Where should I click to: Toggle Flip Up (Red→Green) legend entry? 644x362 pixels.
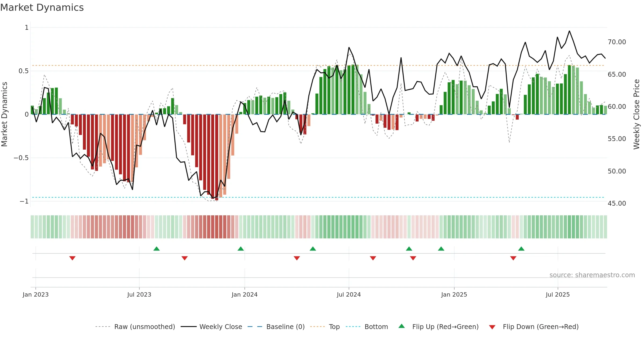click(438, 327)
